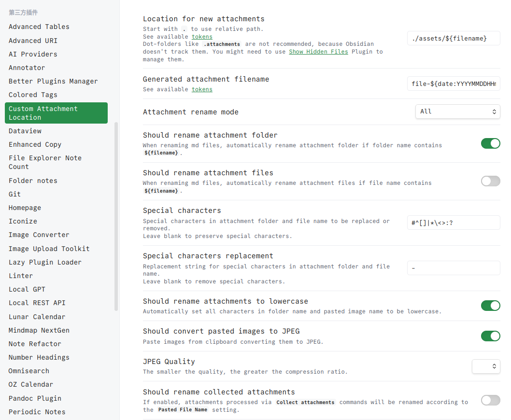The height and width of the screenshot is (420, 511).
Task: Expand the JPEG Quality dropdown
Action: click(x=485, y=366)
